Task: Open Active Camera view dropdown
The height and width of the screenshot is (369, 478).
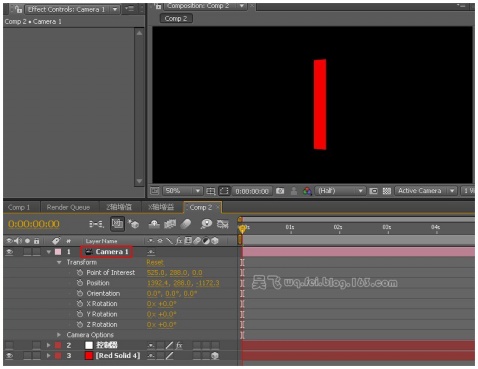Action: [426, 191]
